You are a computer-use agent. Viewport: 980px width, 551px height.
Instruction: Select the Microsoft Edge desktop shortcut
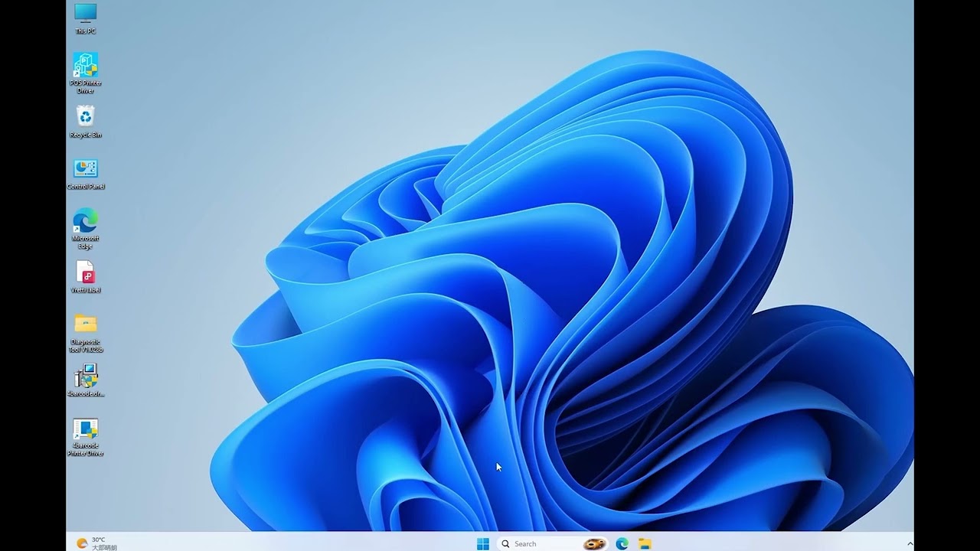[86, 229]
